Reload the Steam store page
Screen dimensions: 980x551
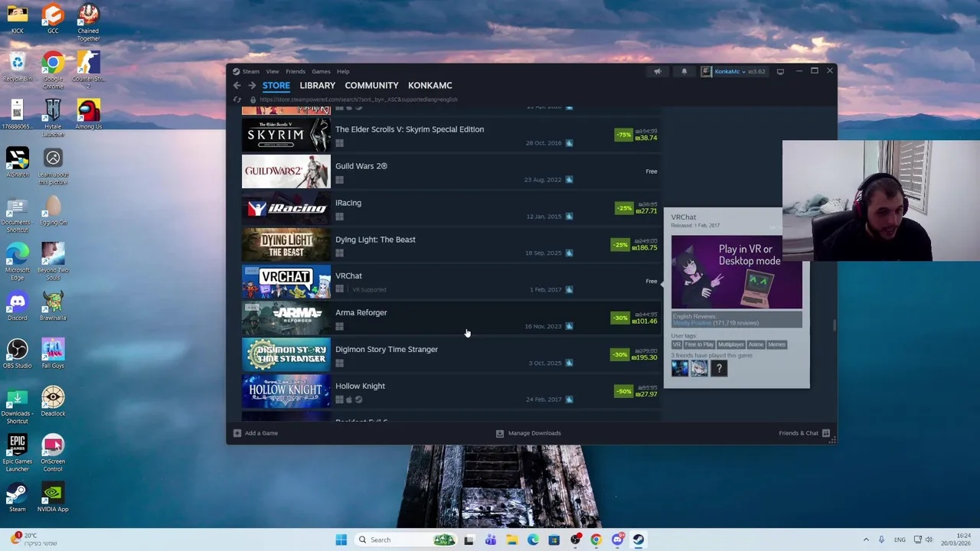point(237,99)
